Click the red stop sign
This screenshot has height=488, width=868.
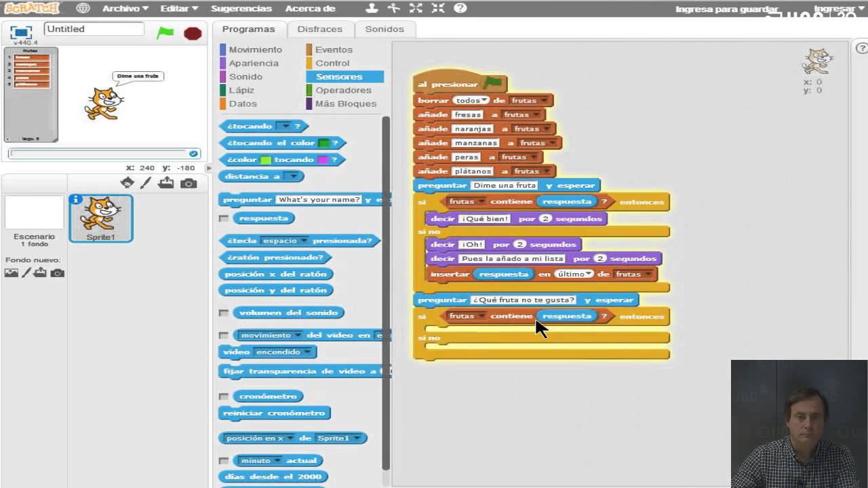pos(193,33)
